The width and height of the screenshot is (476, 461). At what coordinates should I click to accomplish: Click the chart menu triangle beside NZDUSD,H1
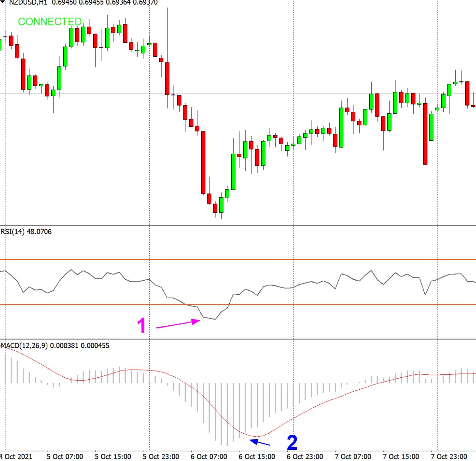(x=2, y=2)
